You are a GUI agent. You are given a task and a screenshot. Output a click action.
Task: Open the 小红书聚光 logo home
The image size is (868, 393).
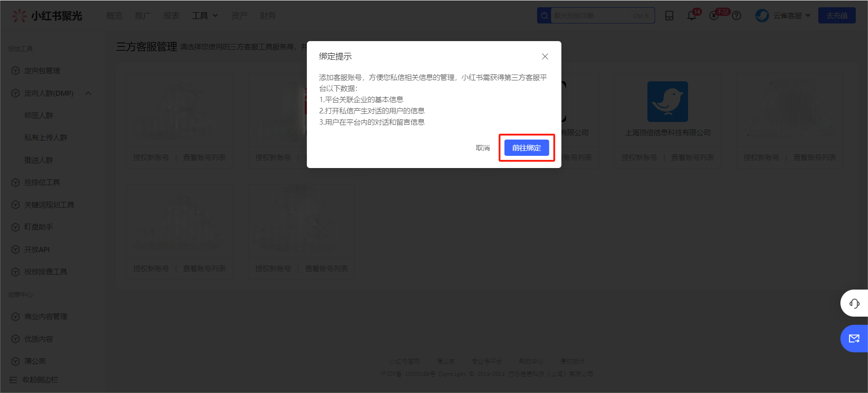click(47, 16)
